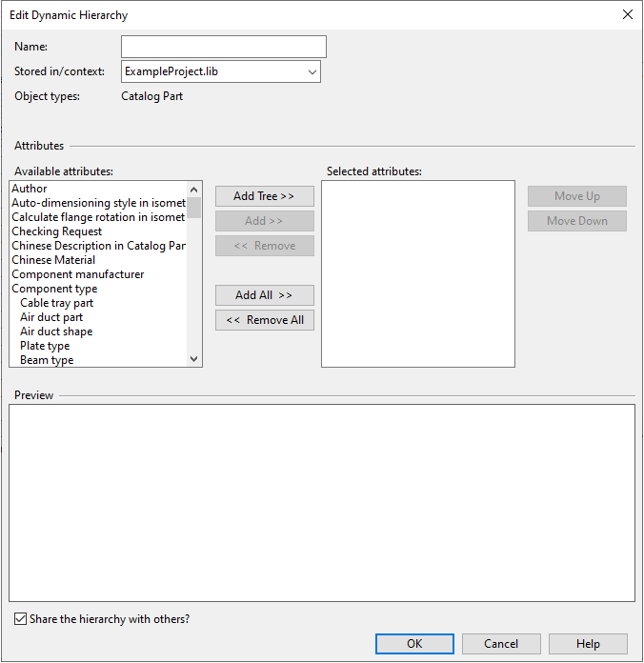Close the Edit Dynamic Hierarchy dialog
This screenshot has height=663, width=644.
(627, 15)
